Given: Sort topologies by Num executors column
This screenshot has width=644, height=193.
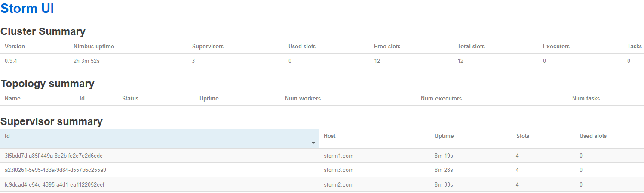Looking at the screenshot, I should tap(441, 98).
